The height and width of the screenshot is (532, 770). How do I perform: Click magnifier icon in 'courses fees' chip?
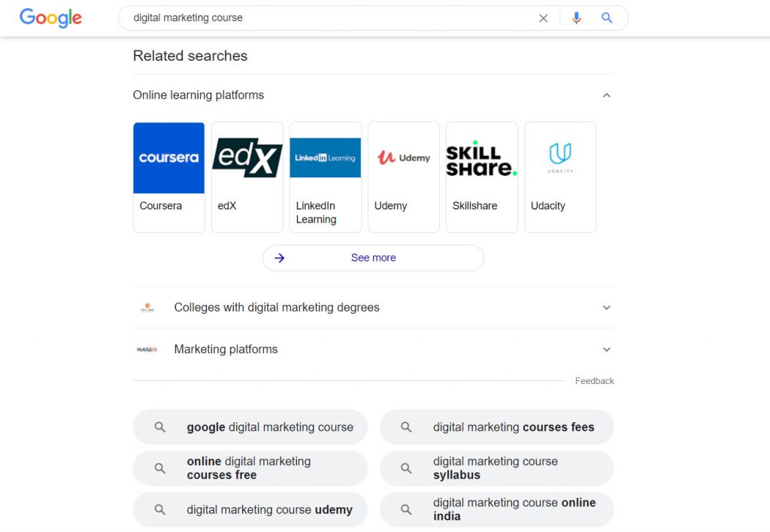pyautogui.click(x=406, y=427)
